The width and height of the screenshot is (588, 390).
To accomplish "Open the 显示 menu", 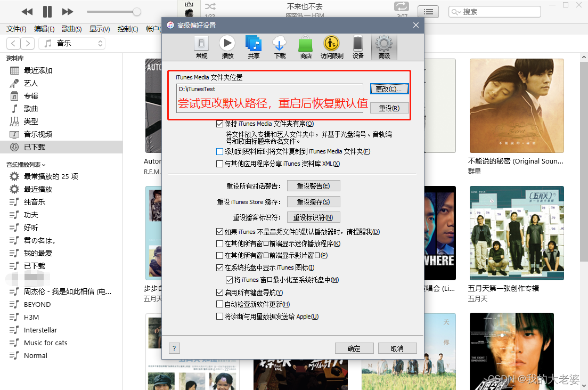I will (100, 29).
